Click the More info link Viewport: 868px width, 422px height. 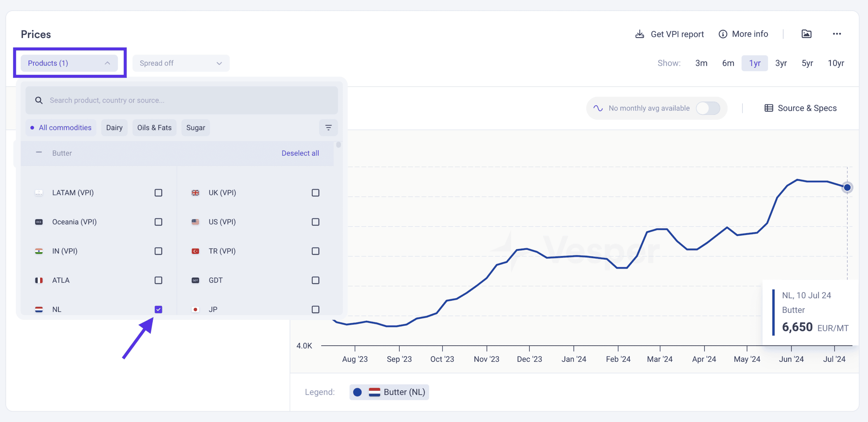click(x=743, y=34)
